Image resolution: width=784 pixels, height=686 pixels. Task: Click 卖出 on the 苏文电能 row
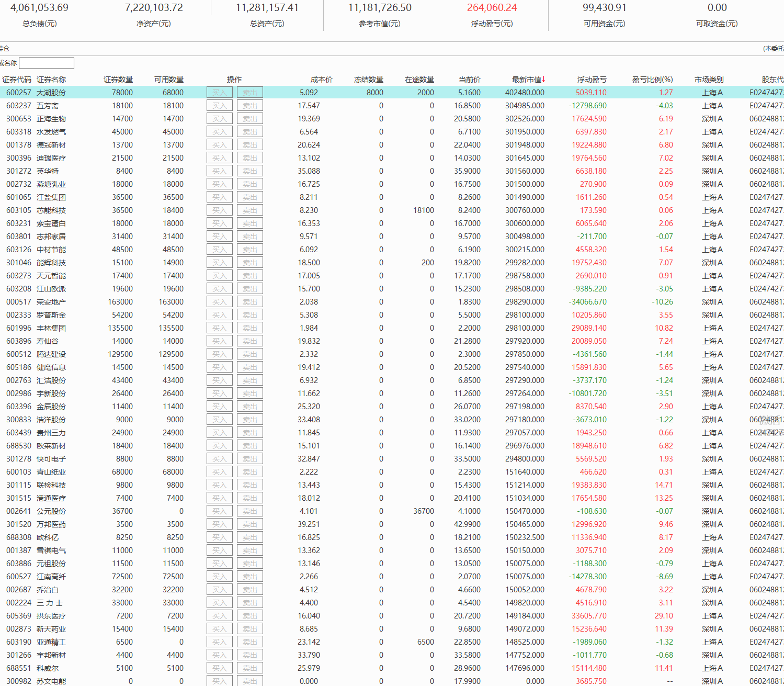tap(249, 681)
